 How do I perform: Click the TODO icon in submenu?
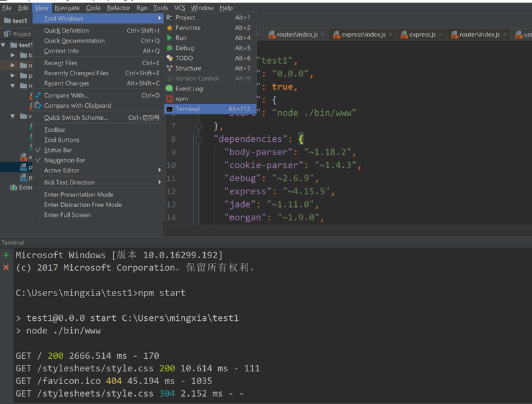click(x=170, y=58)
